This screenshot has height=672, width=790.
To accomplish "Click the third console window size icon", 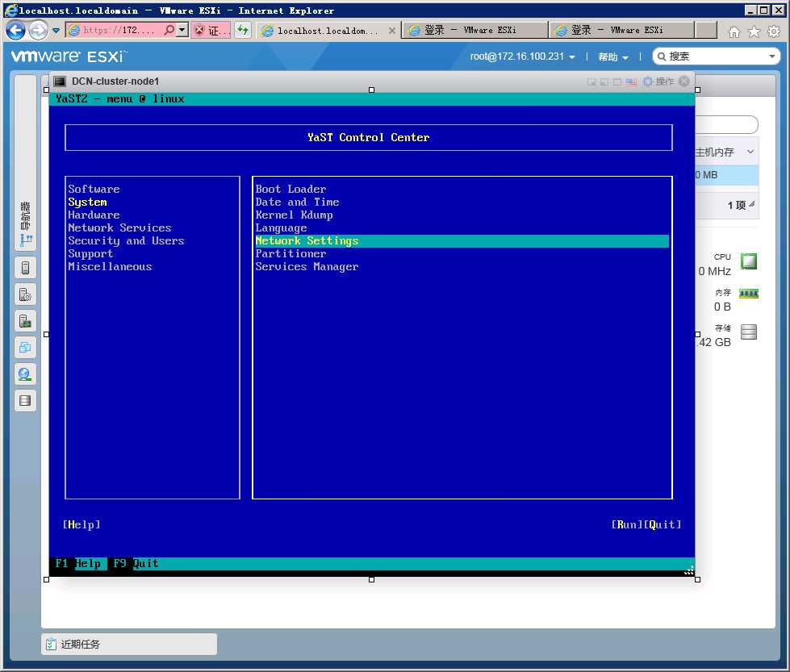I will [x=617, y=81].
